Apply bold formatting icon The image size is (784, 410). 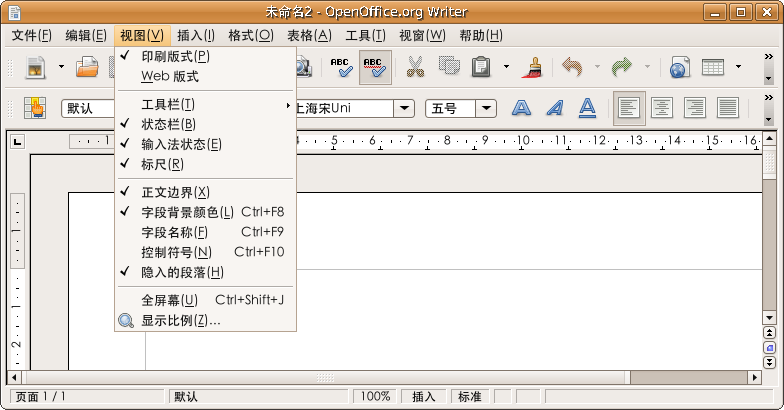(521, 108)
